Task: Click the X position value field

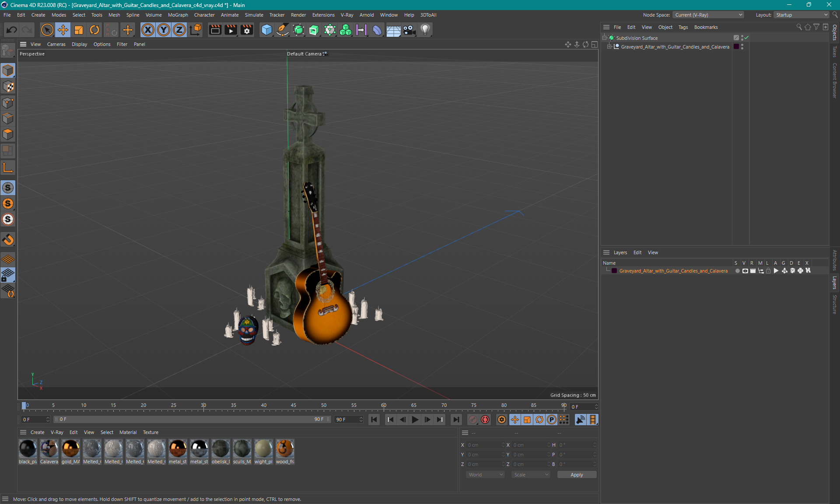Action: point(485,445)
